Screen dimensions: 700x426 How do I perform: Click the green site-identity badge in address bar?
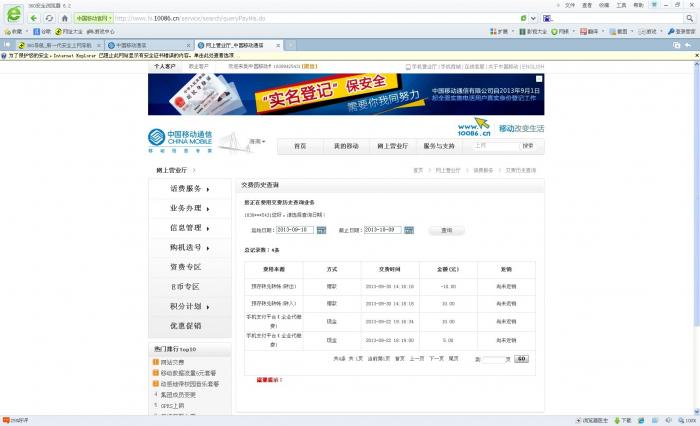point(93,18)
